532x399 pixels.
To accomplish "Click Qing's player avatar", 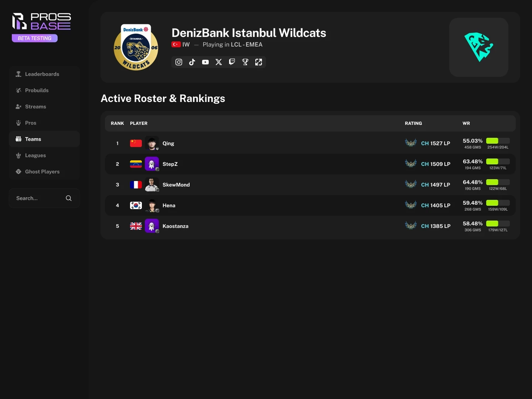I will click(x=152, y=143).
